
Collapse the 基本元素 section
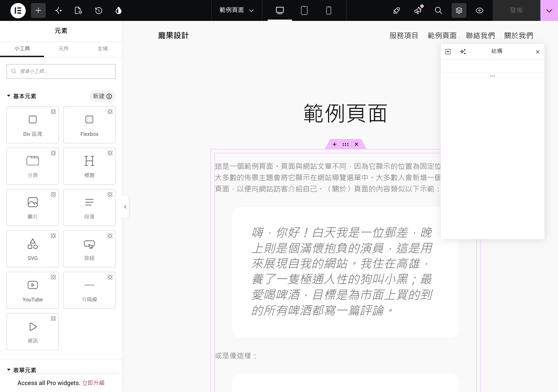coord(22,96)
